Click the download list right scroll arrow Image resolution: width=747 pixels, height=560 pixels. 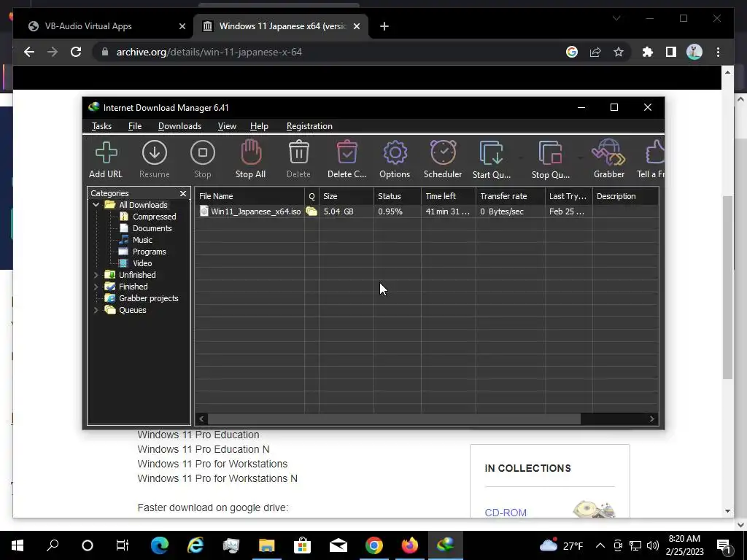(x=651, y=419)
